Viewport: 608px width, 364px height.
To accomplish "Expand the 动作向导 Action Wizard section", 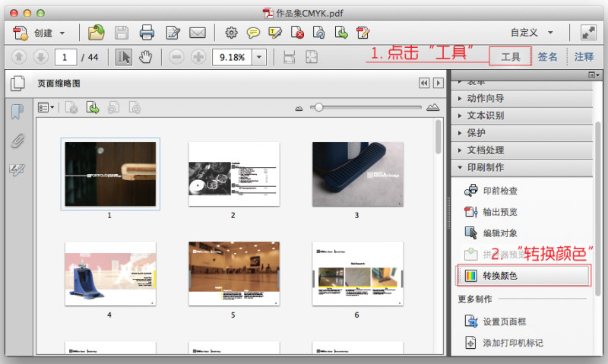I will (521, 99).
